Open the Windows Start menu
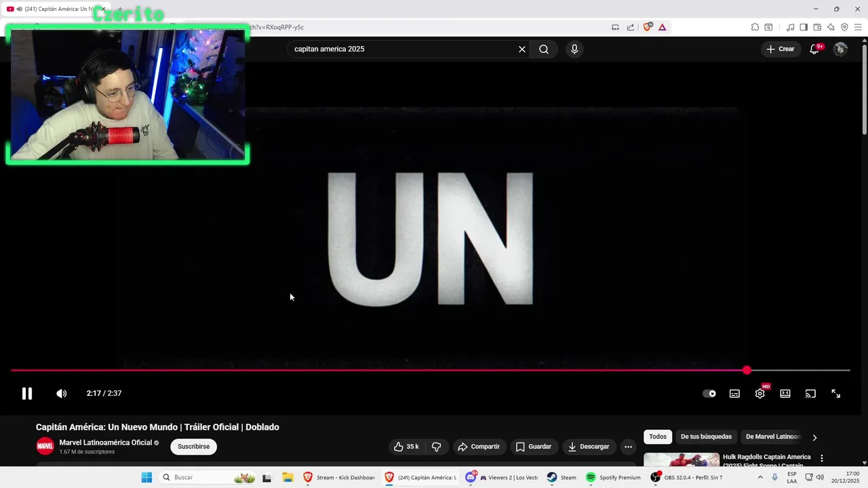This screenshot has height=488, width=868. click(146, 477)
